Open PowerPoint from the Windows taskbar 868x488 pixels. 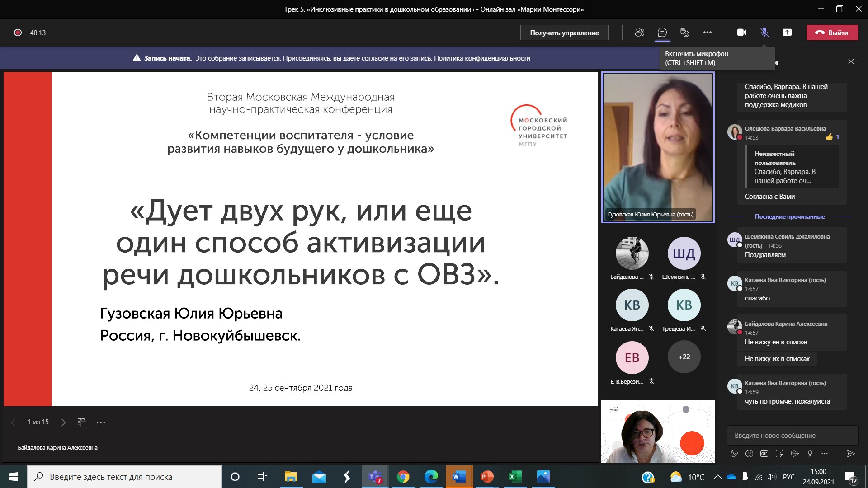tap(487, 477)
